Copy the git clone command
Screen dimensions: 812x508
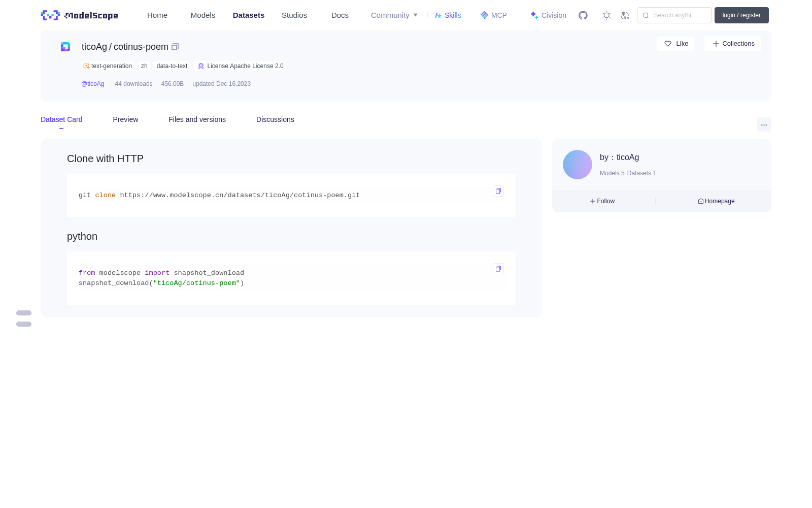pyautogui.click(x=498, y=191)
